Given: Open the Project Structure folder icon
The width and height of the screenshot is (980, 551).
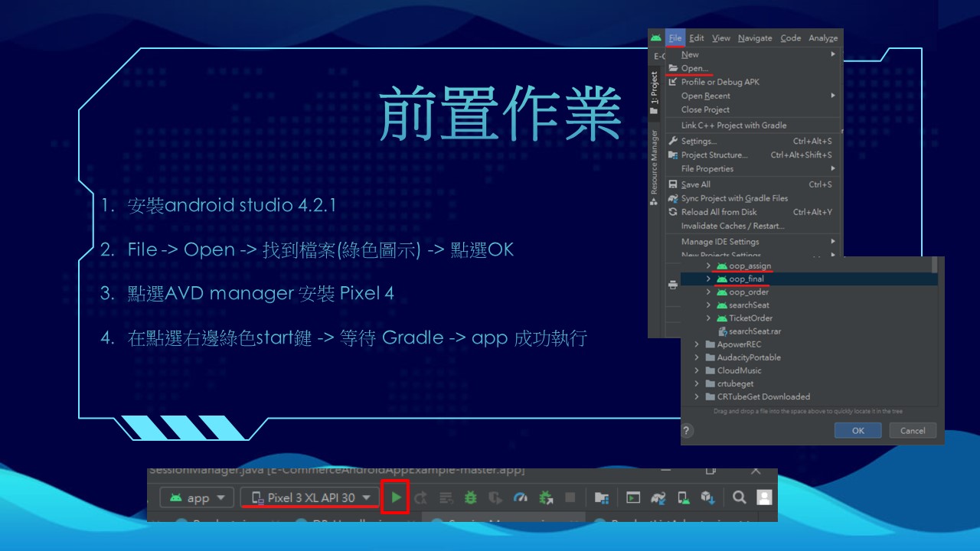Looking at the screenshot, I should point(602,497).
